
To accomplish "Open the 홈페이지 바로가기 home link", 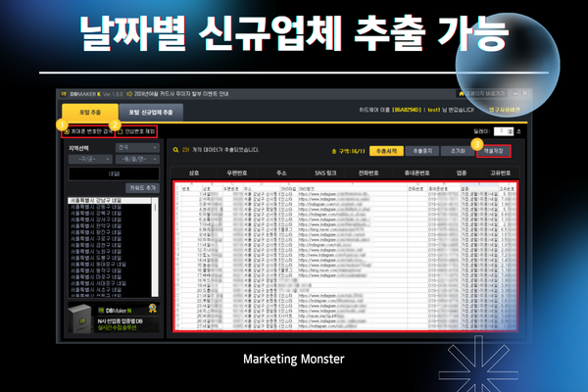I will (x=482, y=93).
